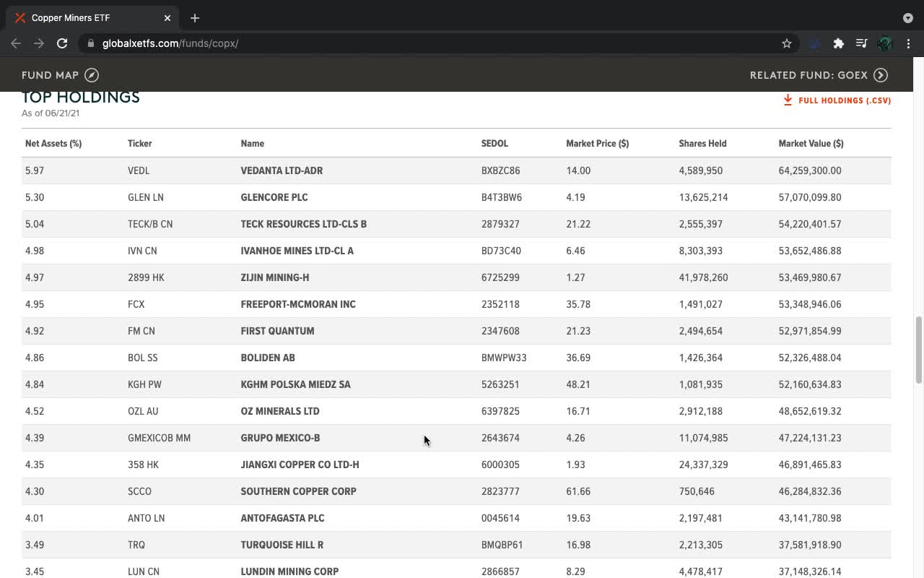The height and width of the screenshot is (578, 924).
Task: Click KGHM POLSKA MIEDZ SA name
Action: (296, 384)
